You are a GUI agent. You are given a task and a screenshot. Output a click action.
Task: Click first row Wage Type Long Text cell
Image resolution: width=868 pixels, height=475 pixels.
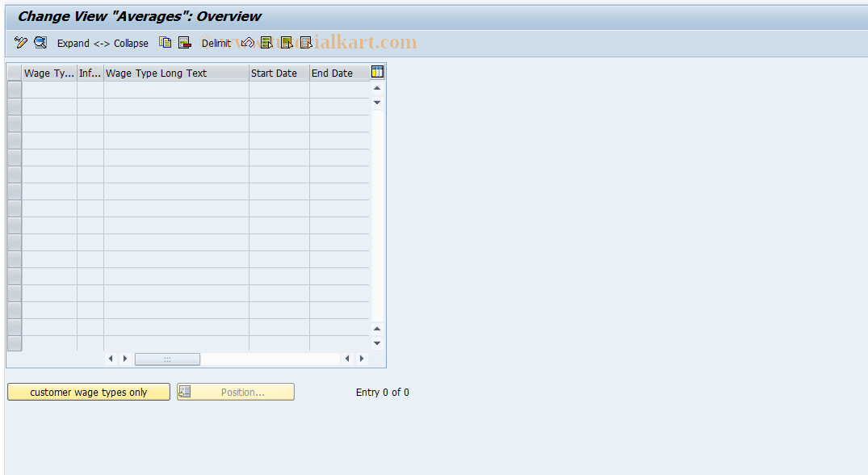[177, 90]
